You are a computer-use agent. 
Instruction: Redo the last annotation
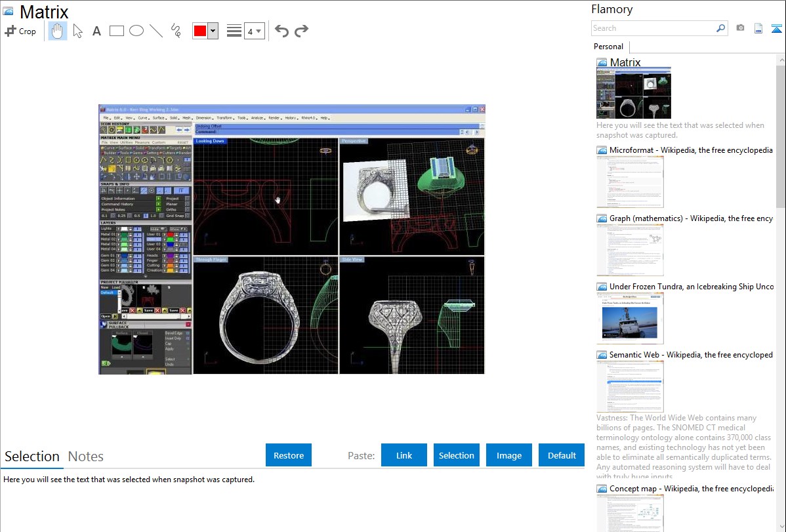click(x=301, y=31)
